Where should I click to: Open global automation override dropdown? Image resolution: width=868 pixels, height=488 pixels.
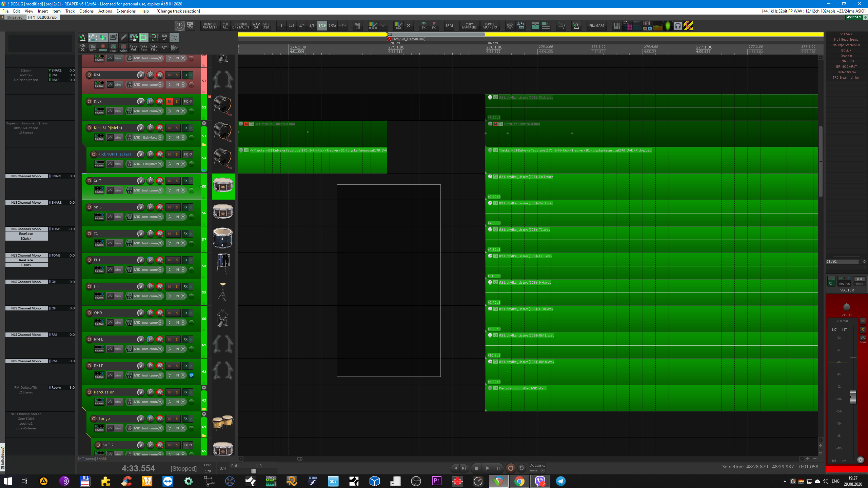click(542, 470)
